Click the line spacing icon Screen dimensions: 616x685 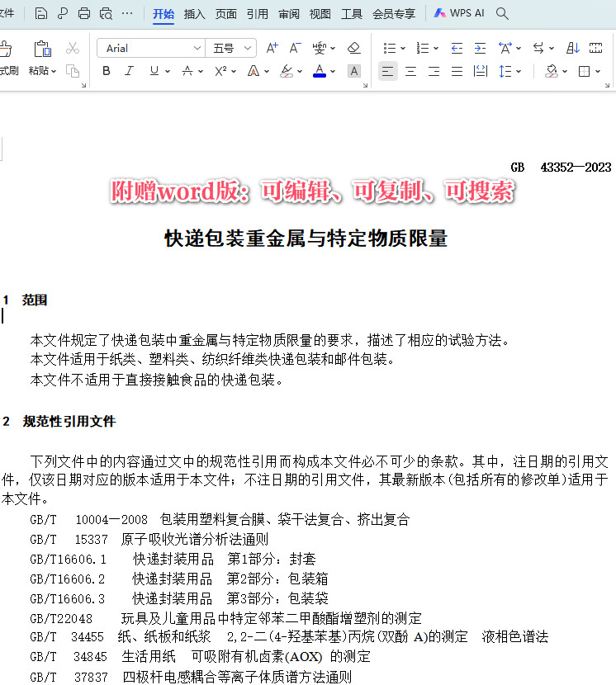[x=505, y=71]
